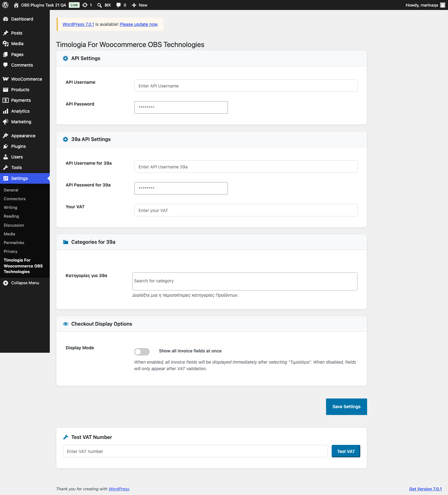448x495 pixels.
Task: Open Reading settings submenu
Action: pos(11,216)
